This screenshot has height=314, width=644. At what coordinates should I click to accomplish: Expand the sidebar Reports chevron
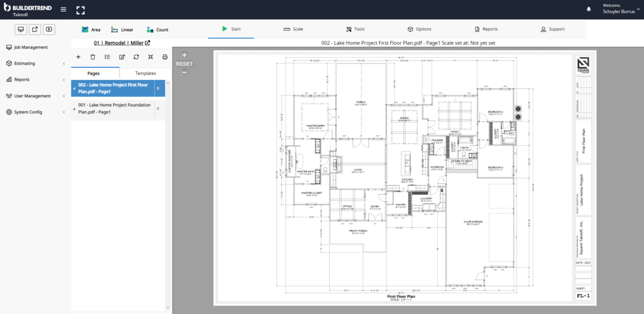coord(64,80)
